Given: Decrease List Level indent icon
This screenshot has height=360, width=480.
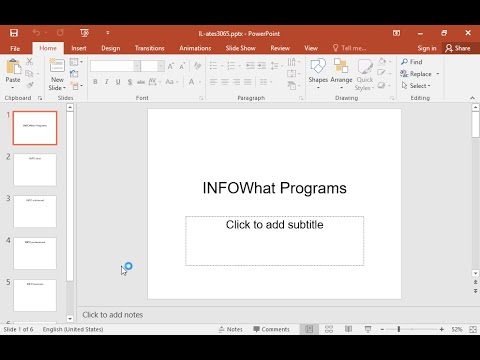Looking at the screenshot, I should [250, 66].
